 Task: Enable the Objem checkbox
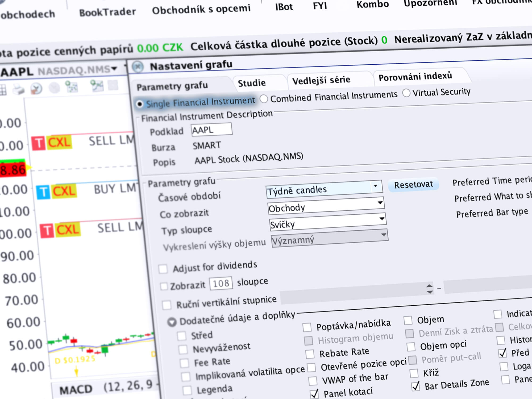point(408,321)
